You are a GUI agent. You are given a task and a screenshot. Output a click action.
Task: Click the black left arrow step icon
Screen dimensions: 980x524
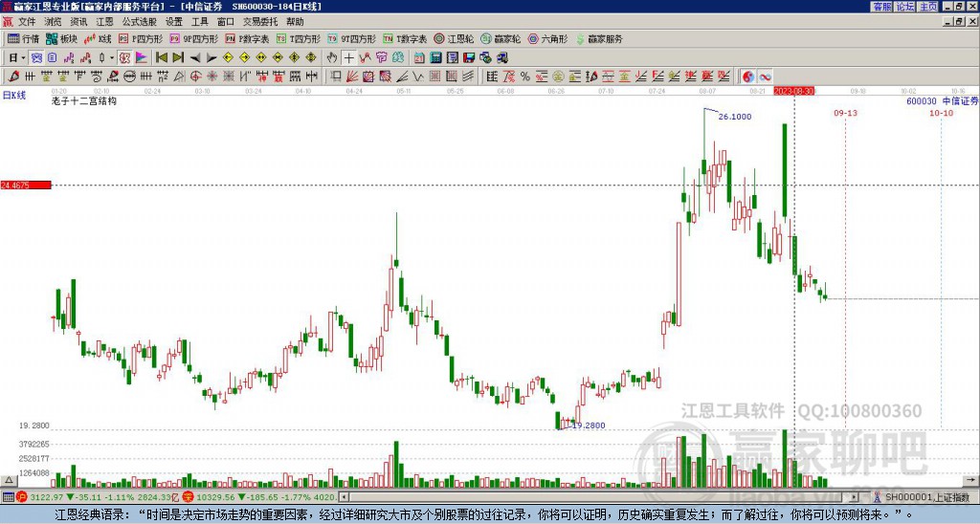click(195, 58)
